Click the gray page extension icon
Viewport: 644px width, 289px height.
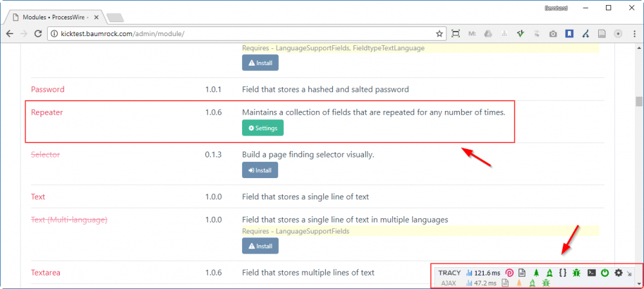pyautogui.click(x=601, y=34)
